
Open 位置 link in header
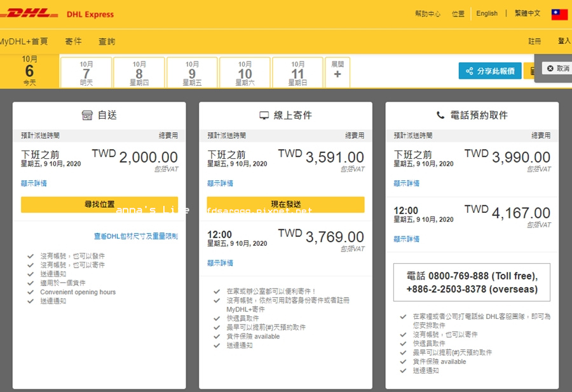[x=458, y=14]
